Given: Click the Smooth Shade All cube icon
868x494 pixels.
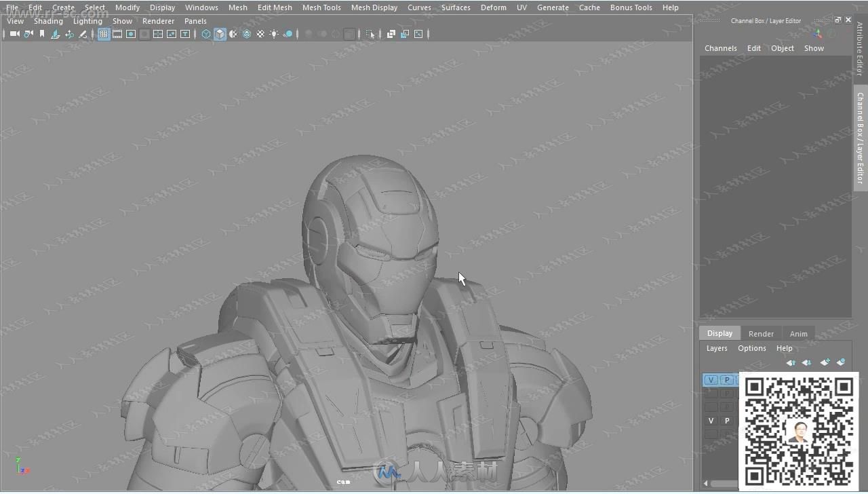Looking at the screenshot, I should point(220,34).
